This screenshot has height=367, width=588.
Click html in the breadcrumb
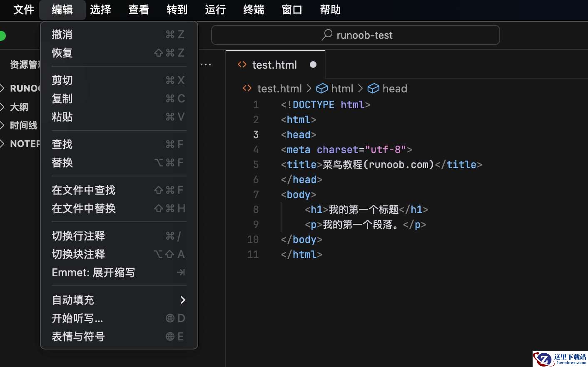(342, 89)
